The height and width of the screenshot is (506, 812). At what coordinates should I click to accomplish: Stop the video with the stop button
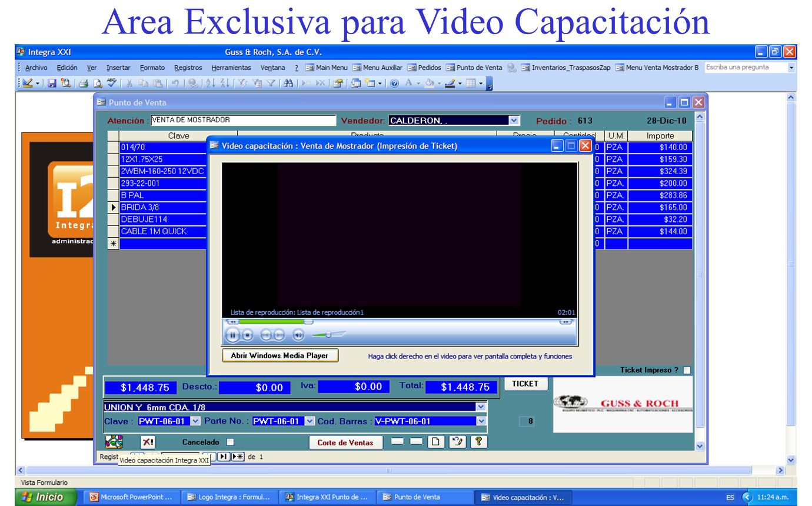(x=248, y=335)
